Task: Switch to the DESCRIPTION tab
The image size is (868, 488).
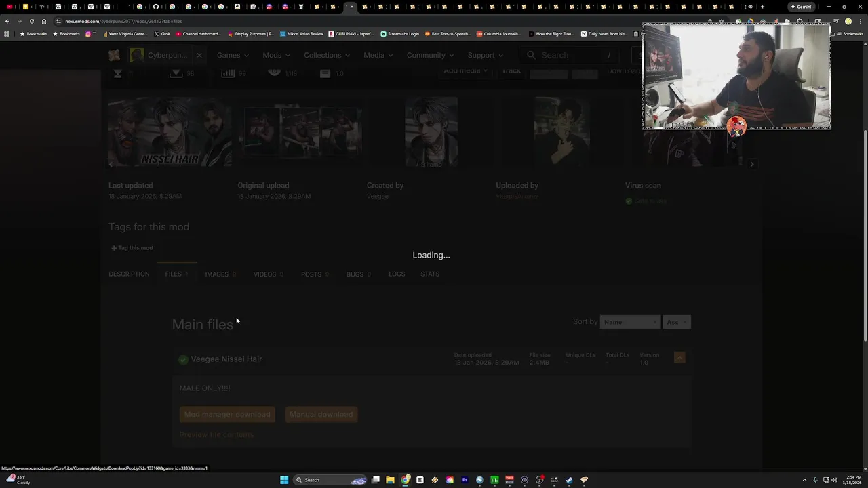Action: click(x=129, y=274)
